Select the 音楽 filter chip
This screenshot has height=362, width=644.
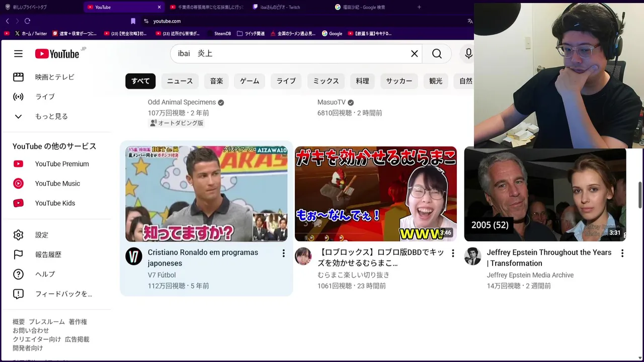pyautogui.click(x=216, y=81)
